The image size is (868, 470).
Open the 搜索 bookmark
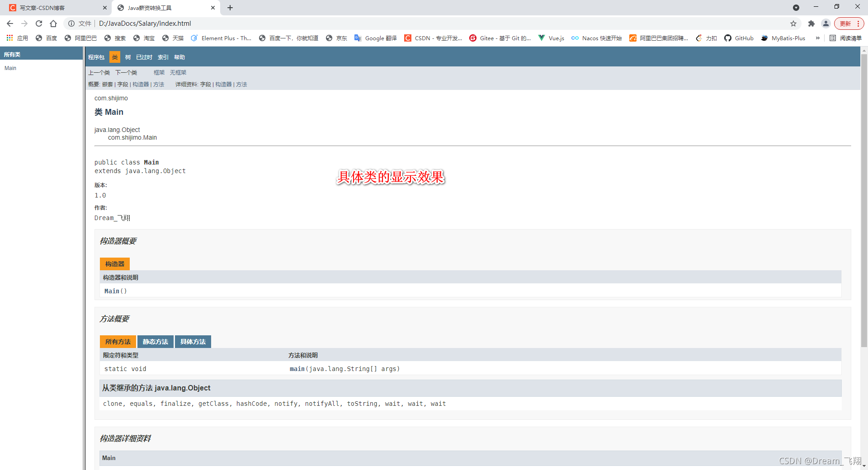pos(115,38)
